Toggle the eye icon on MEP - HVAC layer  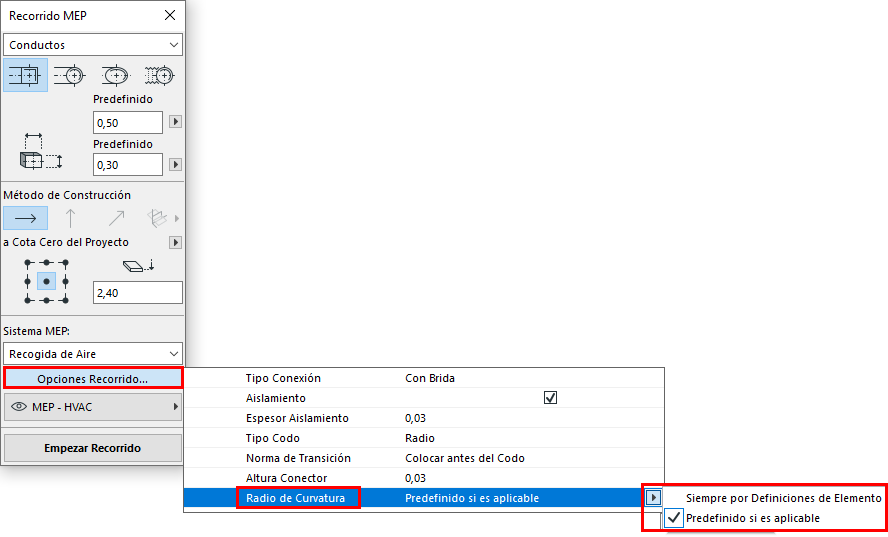coord(19,407)
